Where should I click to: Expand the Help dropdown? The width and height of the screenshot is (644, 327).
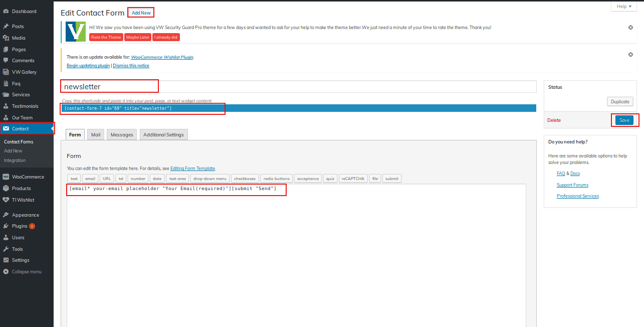click(623, 7)
